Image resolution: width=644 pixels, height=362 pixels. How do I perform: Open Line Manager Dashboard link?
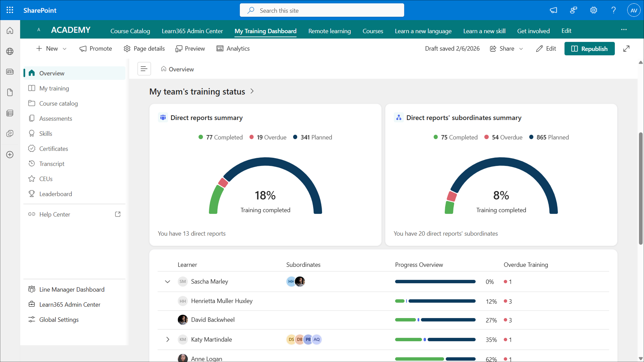click(71, 289)
